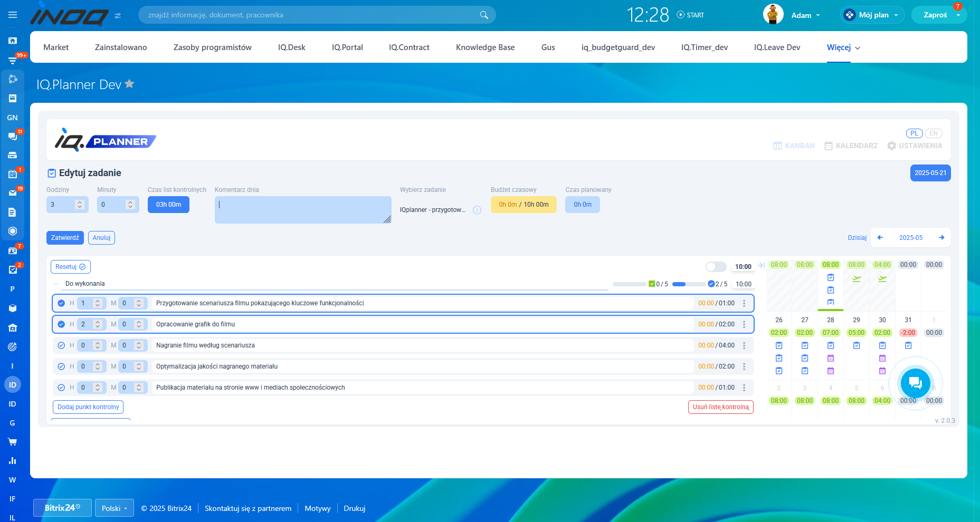Click Usuń listę kontrolną button

(x=720, y=407)
